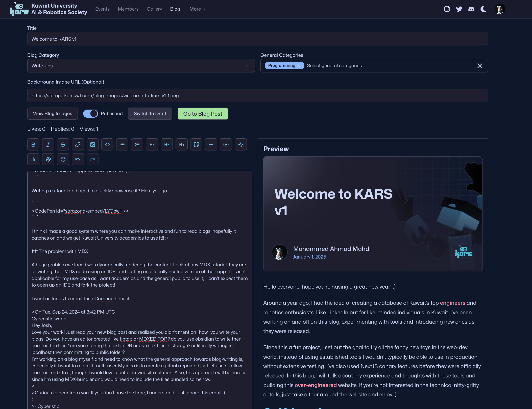Clear all general categories
Viewport: 532px width, 409px height.
pyautogui.click(x=480, y=66)
